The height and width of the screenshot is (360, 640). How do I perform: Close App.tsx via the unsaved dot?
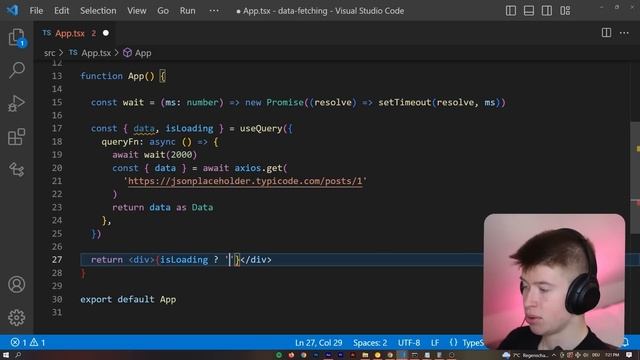[106, 33]
